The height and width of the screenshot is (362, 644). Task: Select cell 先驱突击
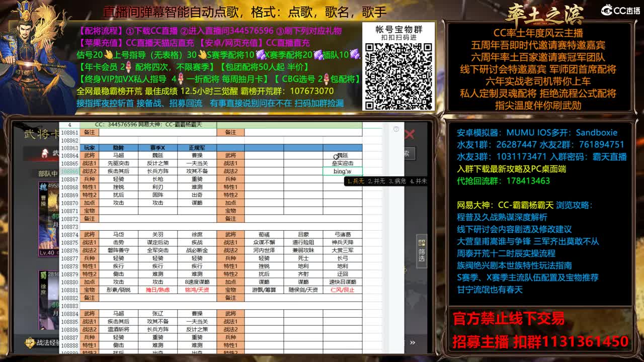tap(118, 163)
